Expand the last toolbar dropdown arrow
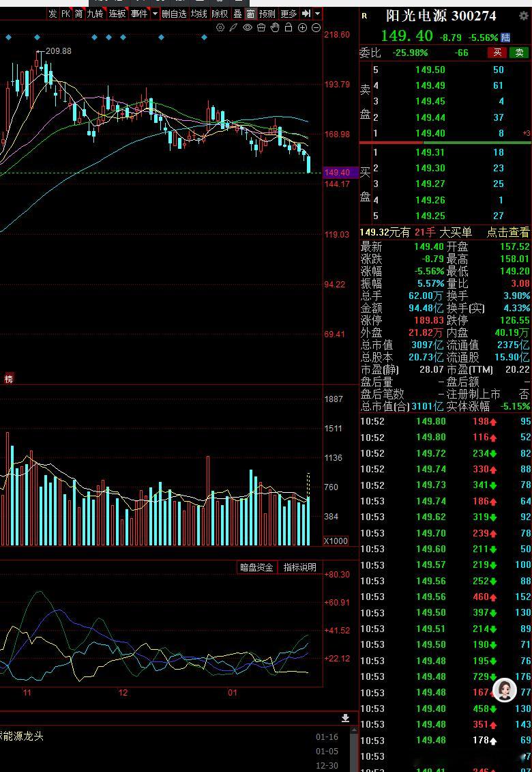This screenshot has height=772, width=532. (x=317, y=14)
